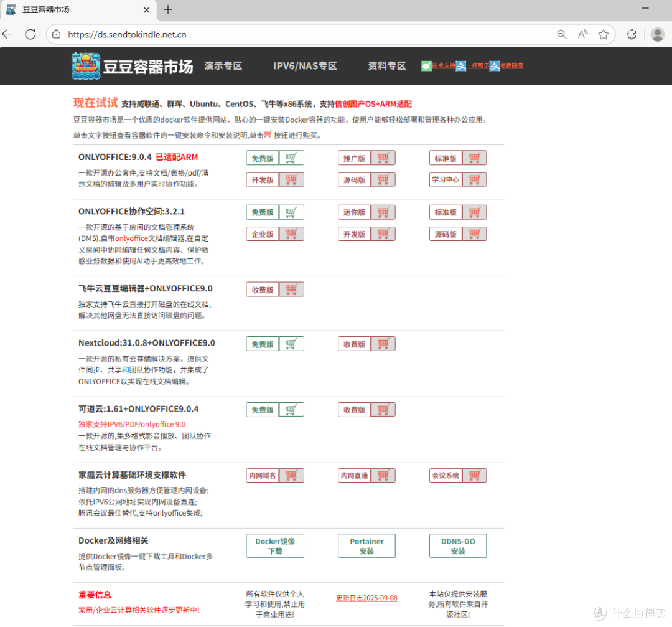
Task: Open the zoom magnifier in the address bar
Action: 561,34
